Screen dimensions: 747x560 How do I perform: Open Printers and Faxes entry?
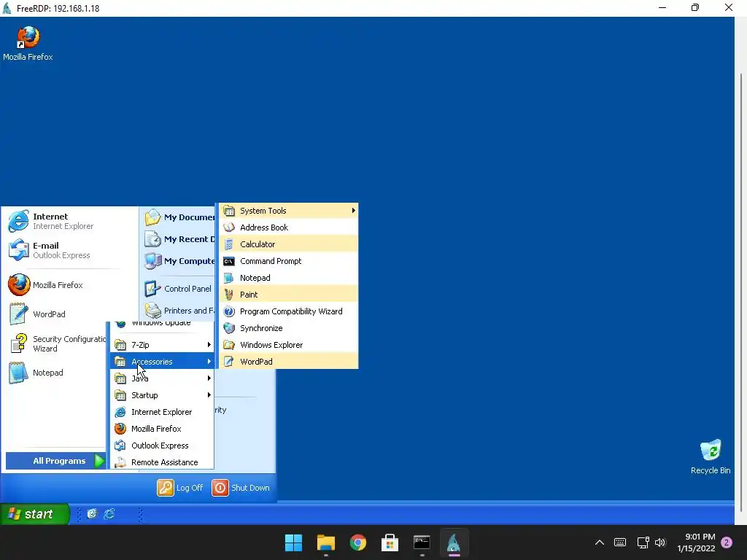[179, 311]
